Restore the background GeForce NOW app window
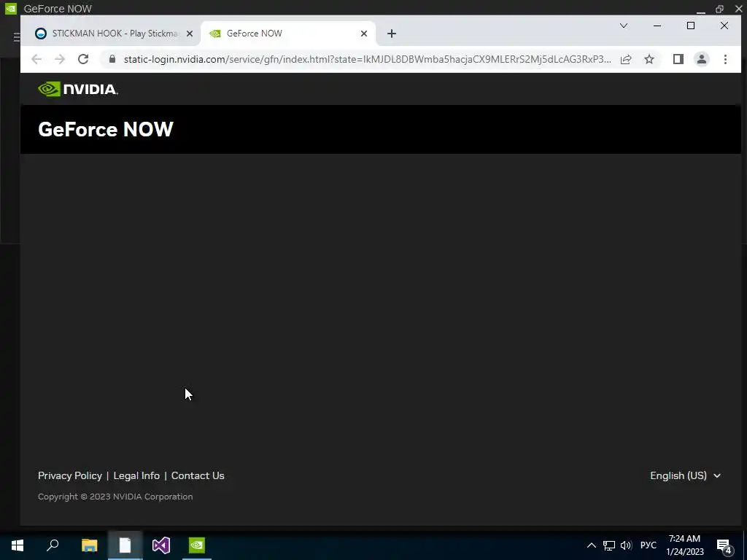747x560 pixels. 719,9
